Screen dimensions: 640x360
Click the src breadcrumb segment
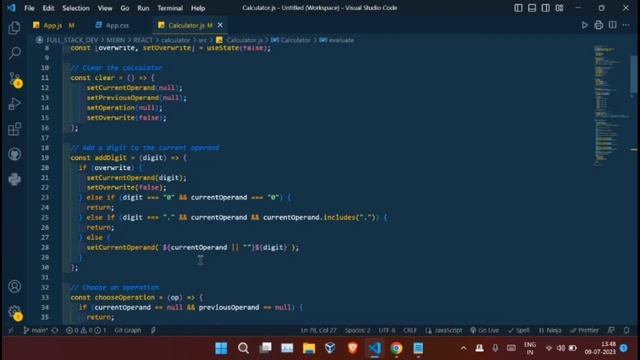point(202,40)
